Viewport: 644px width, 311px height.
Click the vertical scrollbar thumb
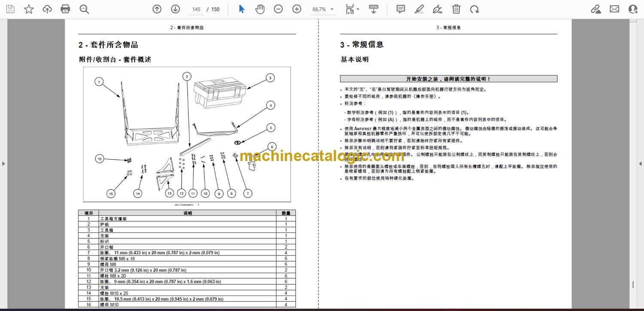point(633,285)
